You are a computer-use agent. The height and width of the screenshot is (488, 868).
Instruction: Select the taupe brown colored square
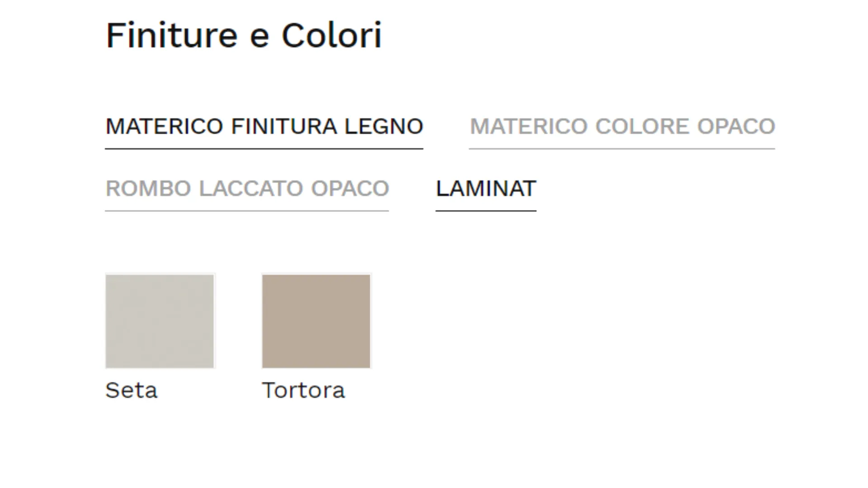pos(316,321)
